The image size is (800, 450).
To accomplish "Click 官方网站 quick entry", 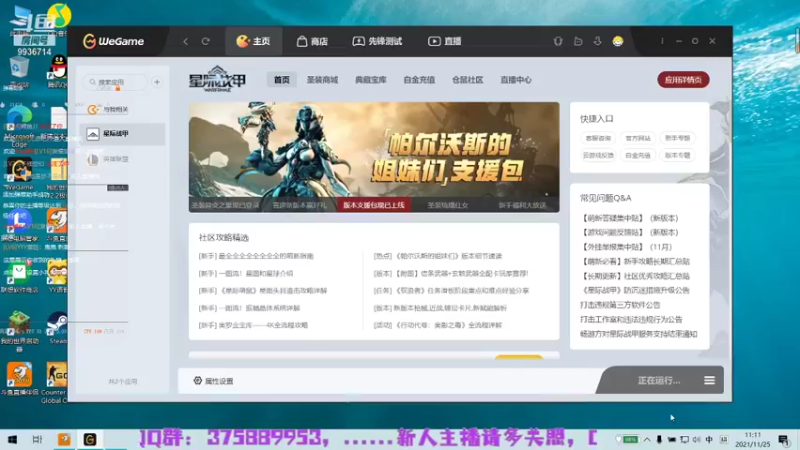I will (x=638, y=138).
